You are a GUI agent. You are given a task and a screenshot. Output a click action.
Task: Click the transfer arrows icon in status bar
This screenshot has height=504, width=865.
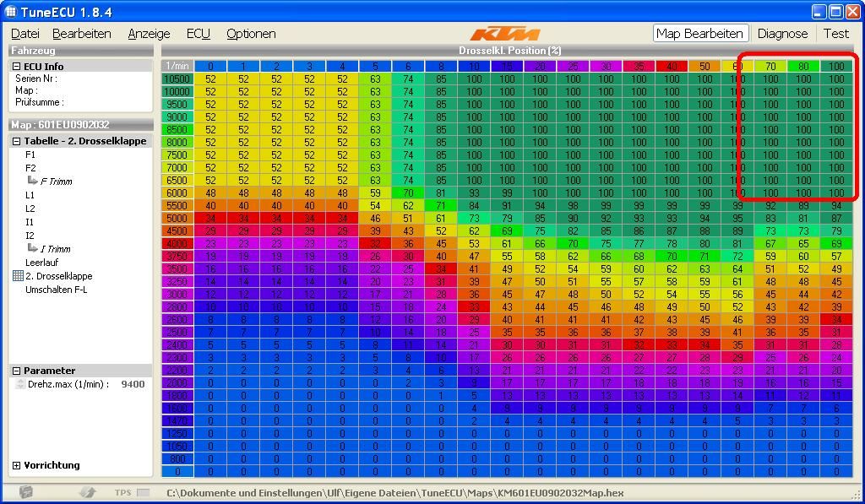pyautogui.click(x=87, y=492)
